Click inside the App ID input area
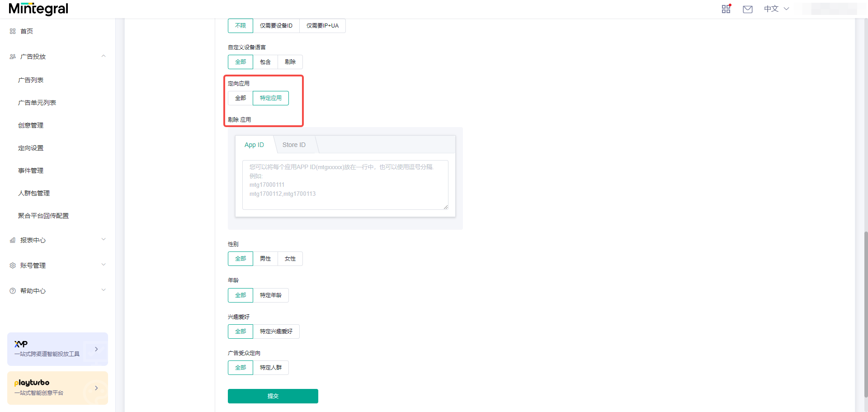Image resolution: width=868 pixels, height=412 pixels. pyautogui.click(x=345, y=185)
